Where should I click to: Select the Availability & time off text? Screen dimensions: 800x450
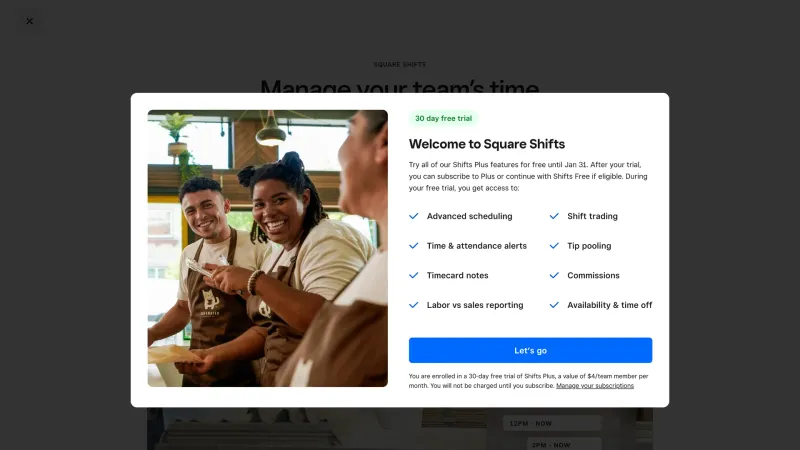(610, 305)
